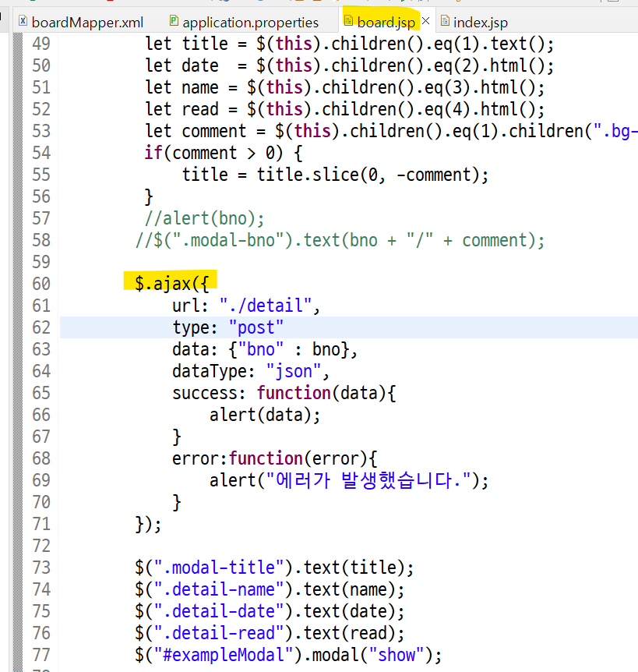The height and width of the screenshot is (672, 638).
Task: Click the let read declaration line
Action: tap(344, 109)
